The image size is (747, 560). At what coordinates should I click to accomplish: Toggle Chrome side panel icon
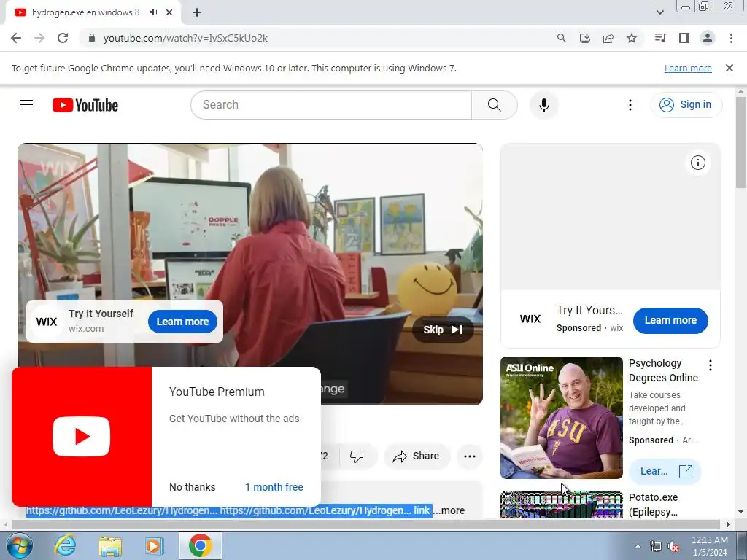coord(684,38)
